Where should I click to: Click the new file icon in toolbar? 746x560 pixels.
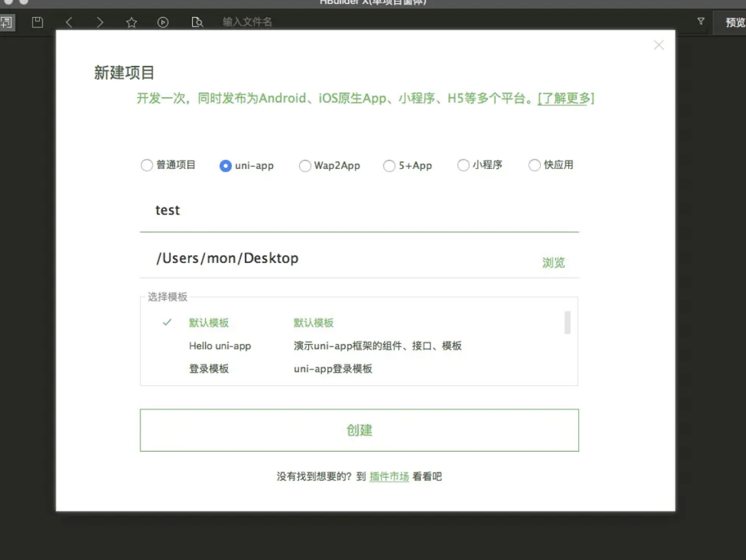[6, 22]
